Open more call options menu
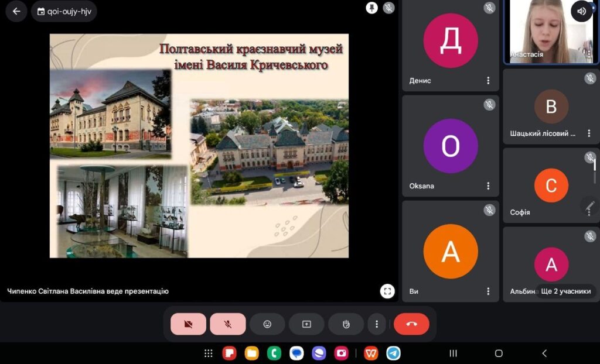The width and height of the screenshot is (600, 364). (x=377, y=324)
